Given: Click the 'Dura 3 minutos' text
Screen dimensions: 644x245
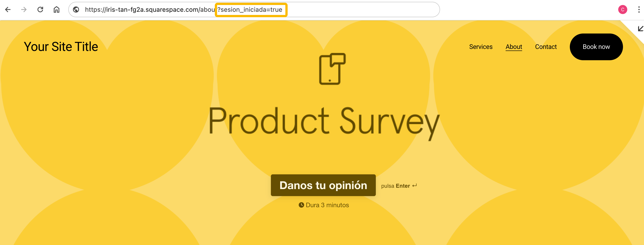Looking at the screenshot, I should point(324,205).
